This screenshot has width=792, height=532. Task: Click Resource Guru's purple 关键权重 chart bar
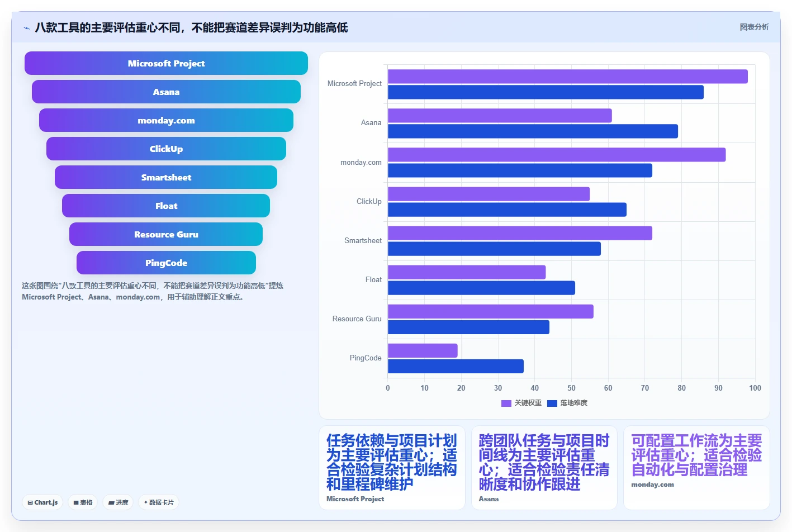491,311
